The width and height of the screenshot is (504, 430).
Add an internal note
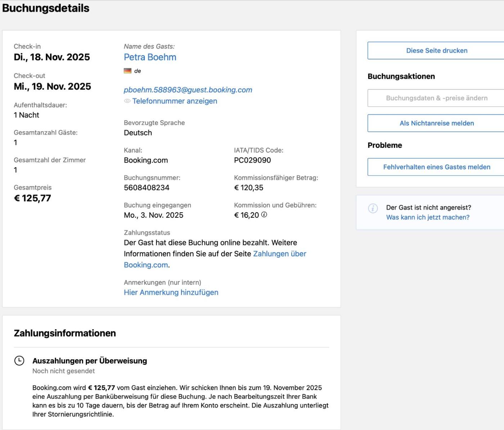click(171, 293)
